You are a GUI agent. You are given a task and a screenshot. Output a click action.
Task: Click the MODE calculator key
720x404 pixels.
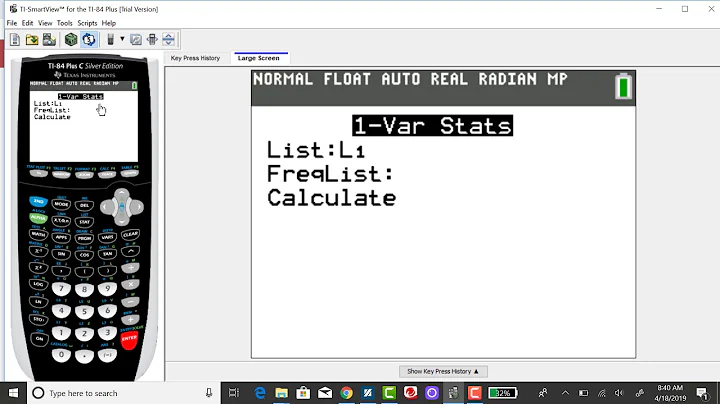click(62, 204)
